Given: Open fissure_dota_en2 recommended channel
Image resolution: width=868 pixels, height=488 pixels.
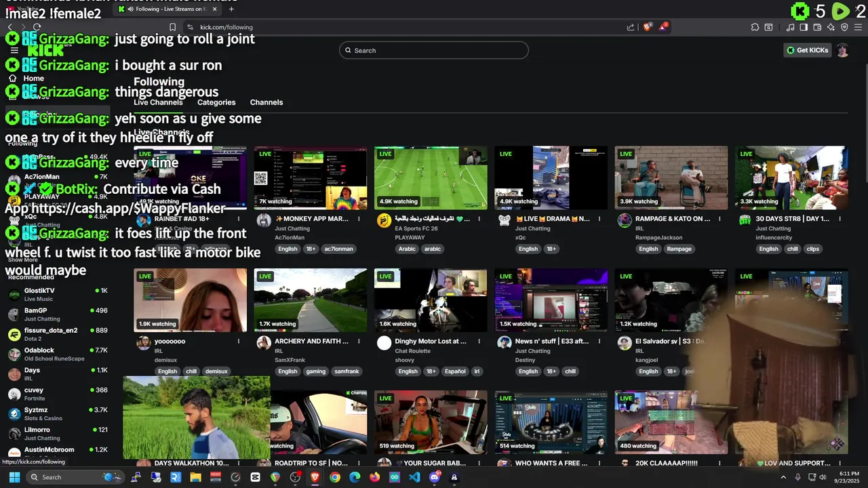Looking at the screenshot, I should (x=58, y=334).
